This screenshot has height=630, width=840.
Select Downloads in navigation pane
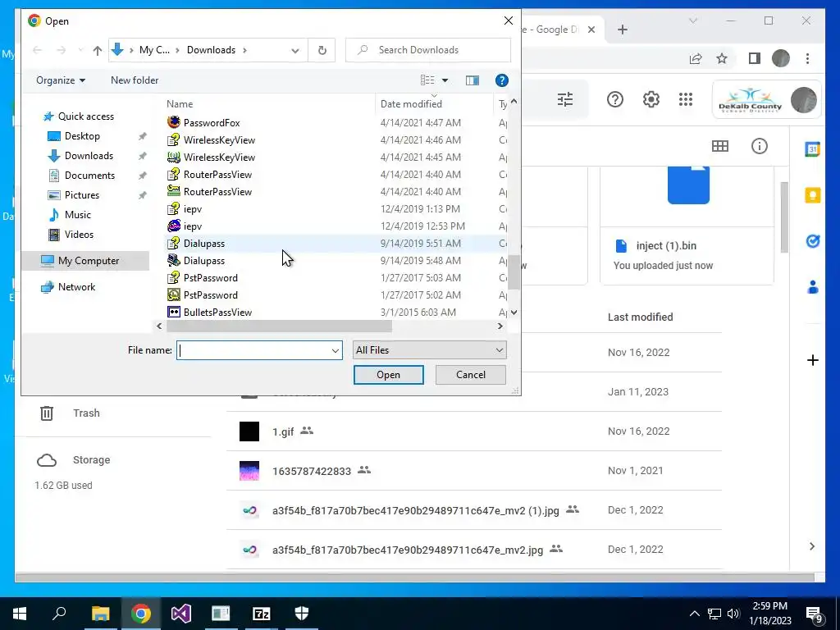(89, 156)
